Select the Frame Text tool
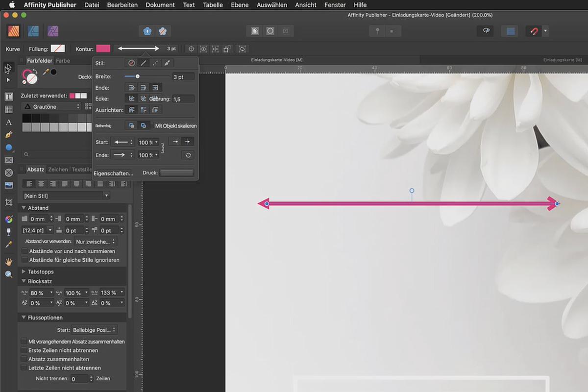The width and height of the screenshot is (588, 392). pyautogui.click(x=8, y=97)
